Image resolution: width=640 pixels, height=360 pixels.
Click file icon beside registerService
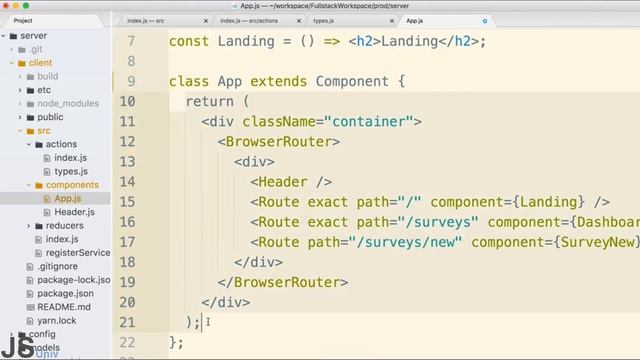coord(38,253)
